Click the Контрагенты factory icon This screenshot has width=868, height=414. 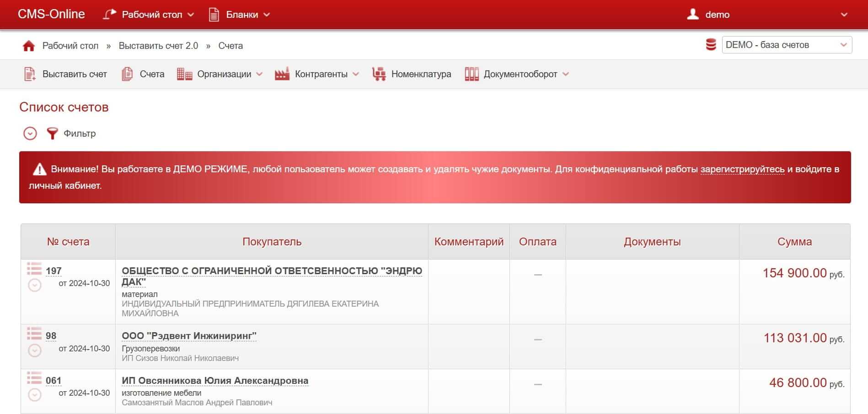tap(282, 74)
